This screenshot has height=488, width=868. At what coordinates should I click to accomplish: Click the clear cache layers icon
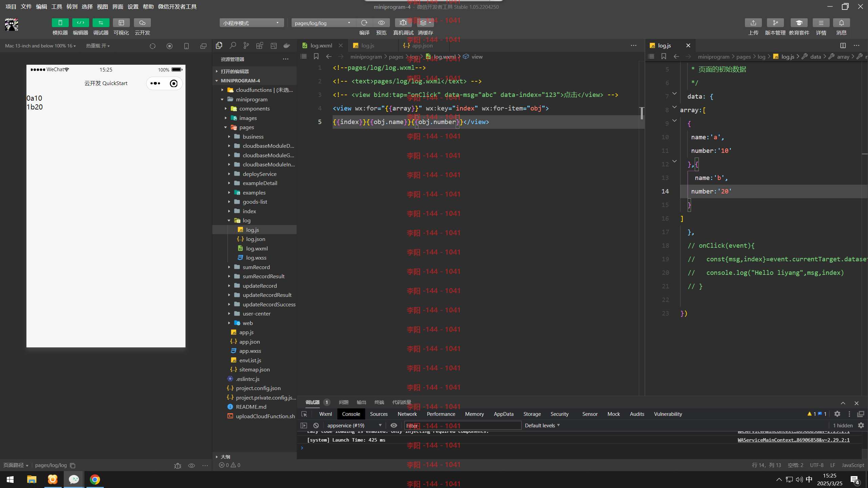pos(425,23)
